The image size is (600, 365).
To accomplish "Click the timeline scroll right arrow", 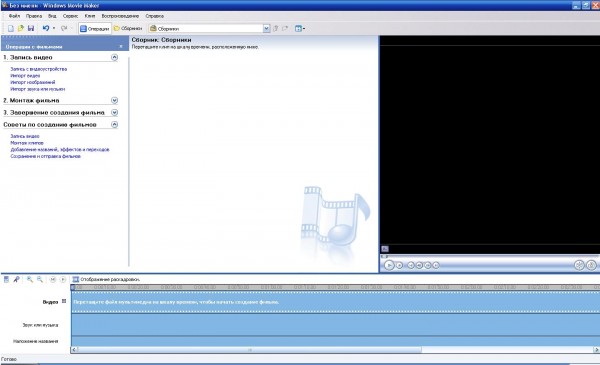I will point(596,350).
